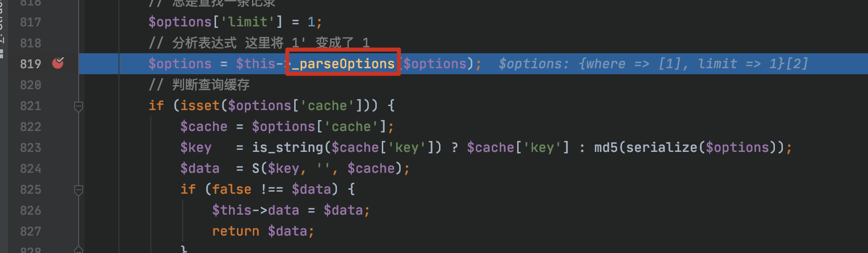868x253 pixels.
Task: Click the $key variable on line 823
Action: (x=196, y=147)
